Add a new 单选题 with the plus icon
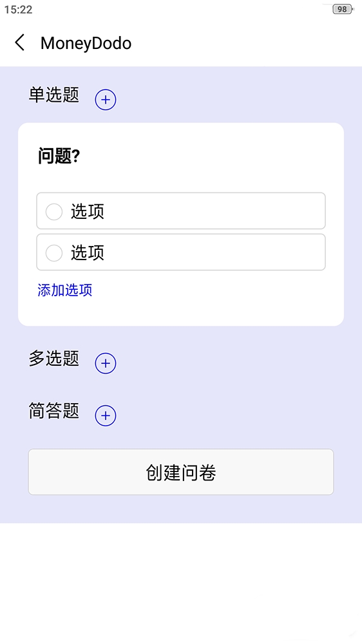362x644 pixels. coord(106,100)
